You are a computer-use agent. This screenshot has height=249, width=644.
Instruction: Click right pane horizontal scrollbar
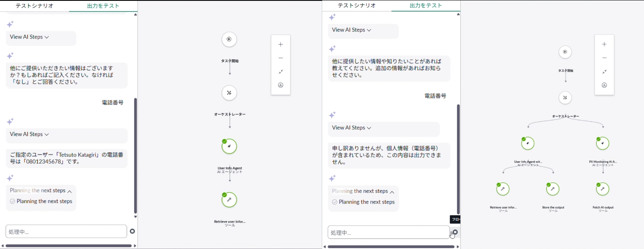(391, 247)
